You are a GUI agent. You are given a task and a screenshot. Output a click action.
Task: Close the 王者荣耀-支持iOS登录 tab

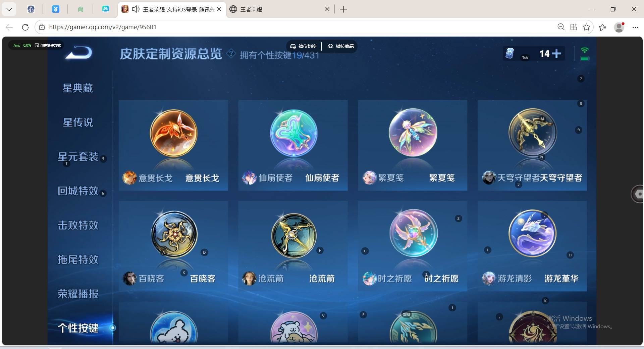pyautogui.click(x=219, y=9)
